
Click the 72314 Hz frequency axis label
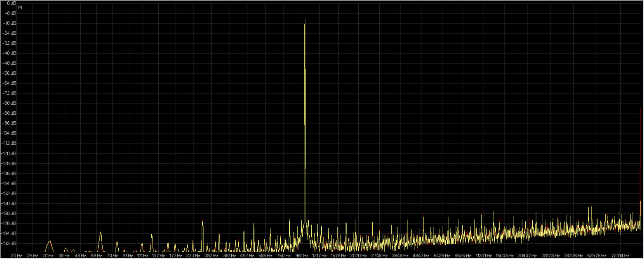pyautogui.click(x=620, y=256)
